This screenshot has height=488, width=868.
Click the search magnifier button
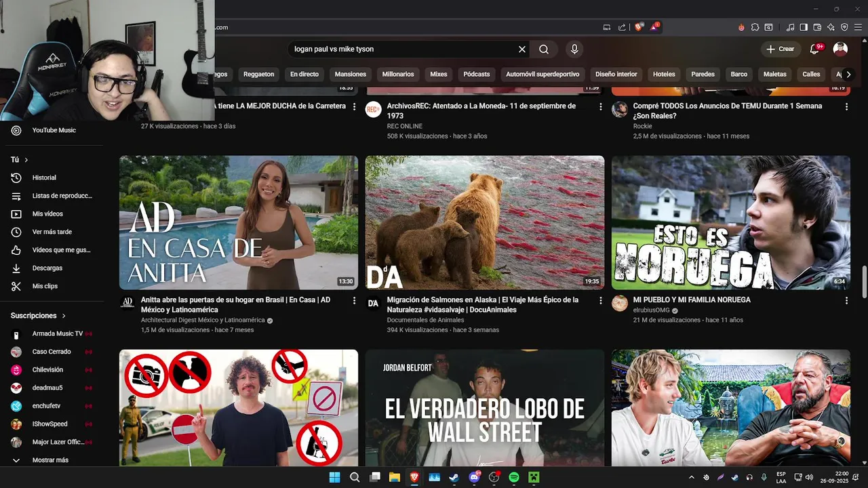click(544, 49)
